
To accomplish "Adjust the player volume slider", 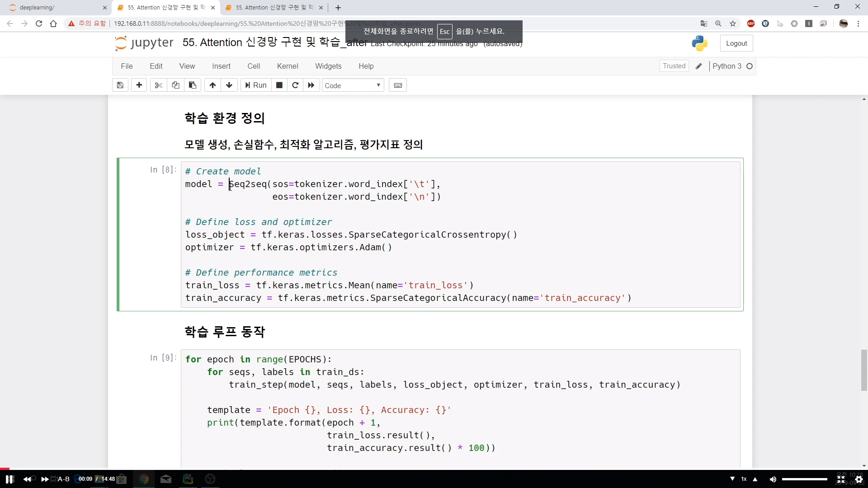I will pos(804,479).
